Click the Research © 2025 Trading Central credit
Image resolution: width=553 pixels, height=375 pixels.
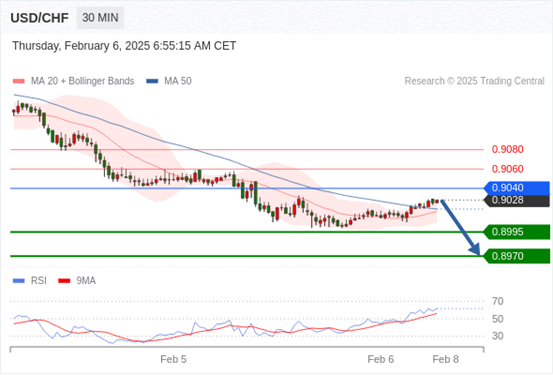coord(474,81)
